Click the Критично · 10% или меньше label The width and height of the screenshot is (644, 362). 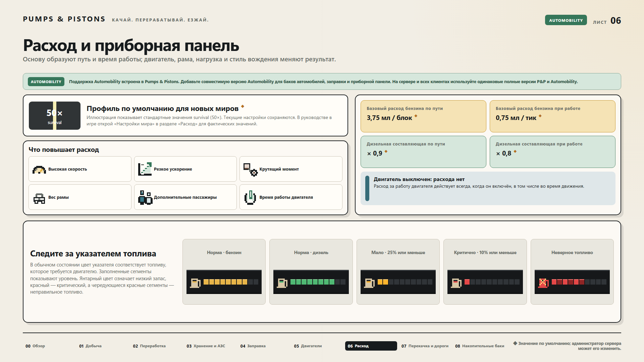click(485, 252)
